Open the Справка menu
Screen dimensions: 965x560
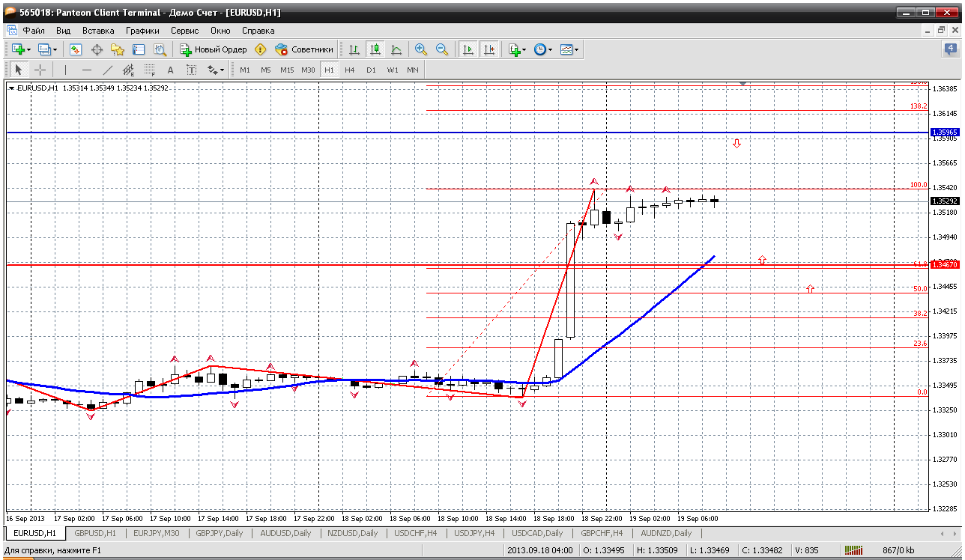(258, 31)
